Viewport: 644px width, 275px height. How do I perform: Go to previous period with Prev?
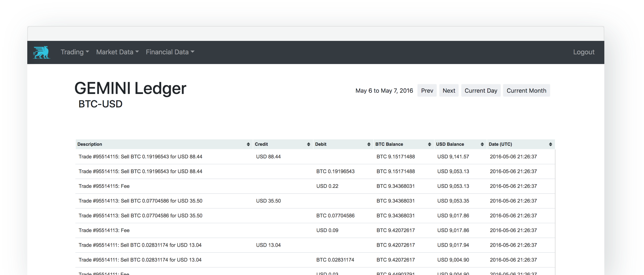pyautogui.click(x=427, y=90)
